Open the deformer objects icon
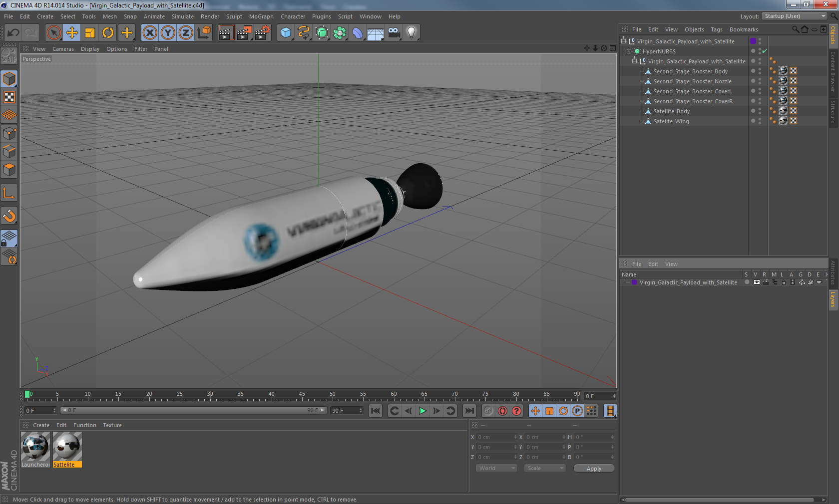 358,33
